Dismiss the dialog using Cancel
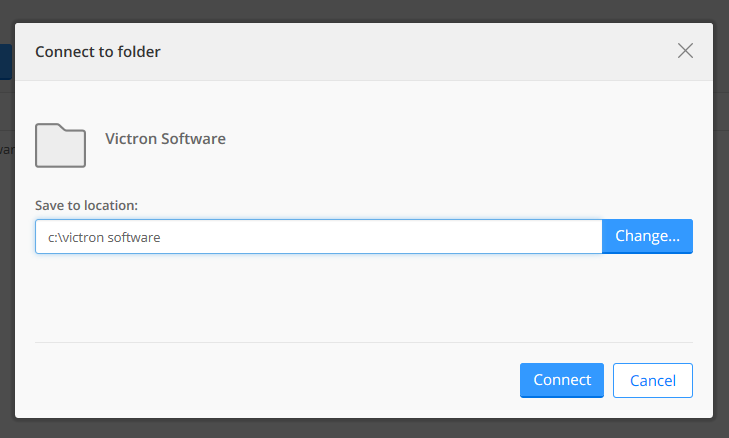Viewport: 729px width, 438px height. coord(652,380)
